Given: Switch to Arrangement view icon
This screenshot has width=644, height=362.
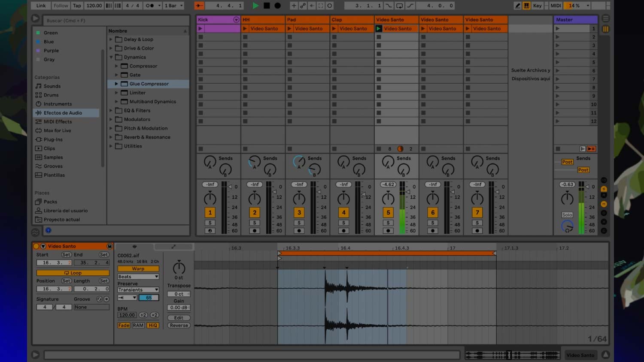Looking at the screenshot, I should click(606, 18).
